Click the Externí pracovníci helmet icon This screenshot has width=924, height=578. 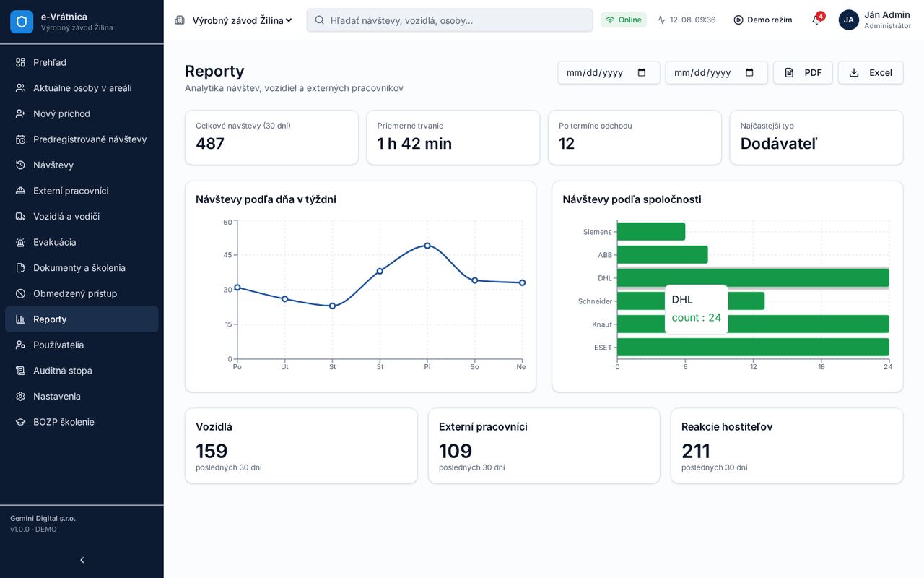pyautogui.click(x=20, y=191)
